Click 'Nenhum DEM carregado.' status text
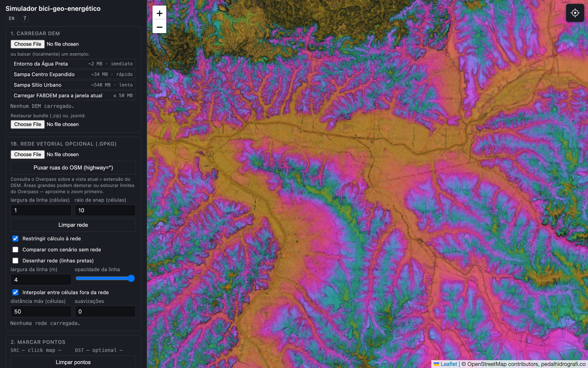 [x=42, y=106]
